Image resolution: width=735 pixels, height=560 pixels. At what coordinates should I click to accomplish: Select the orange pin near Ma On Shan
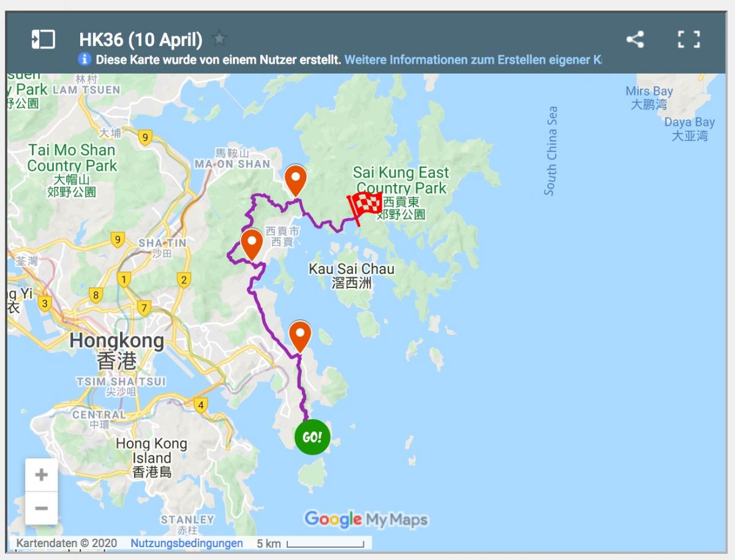click(x=296, y=181)
